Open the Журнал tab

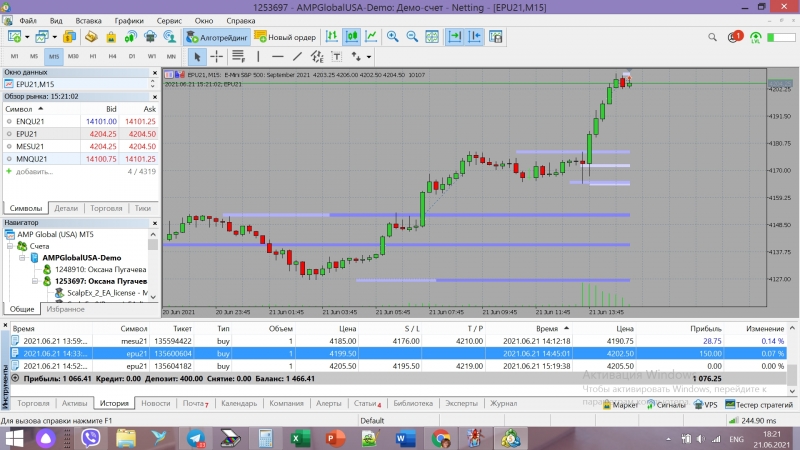coord(504,403)
